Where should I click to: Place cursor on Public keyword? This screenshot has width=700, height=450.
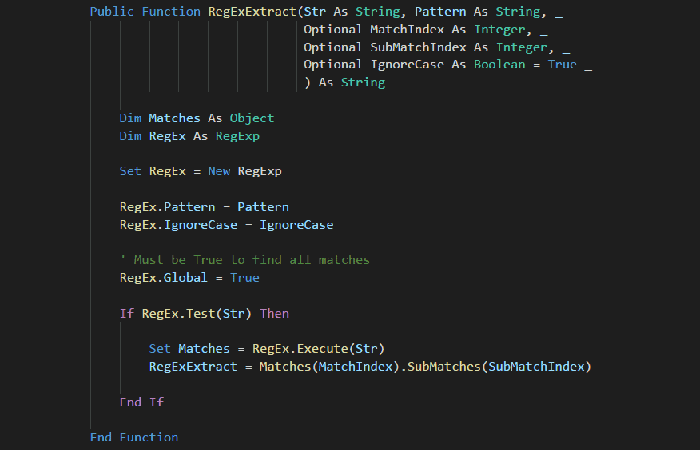112,12
